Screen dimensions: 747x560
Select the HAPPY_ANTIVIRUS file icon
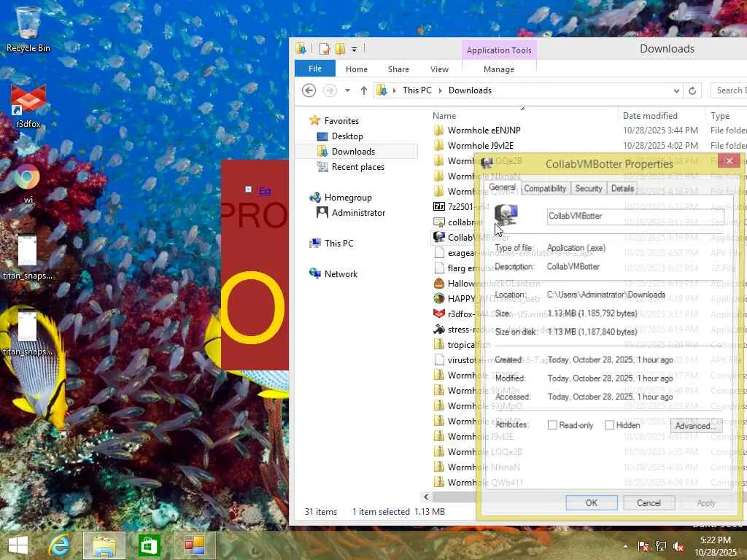[438, 298]
